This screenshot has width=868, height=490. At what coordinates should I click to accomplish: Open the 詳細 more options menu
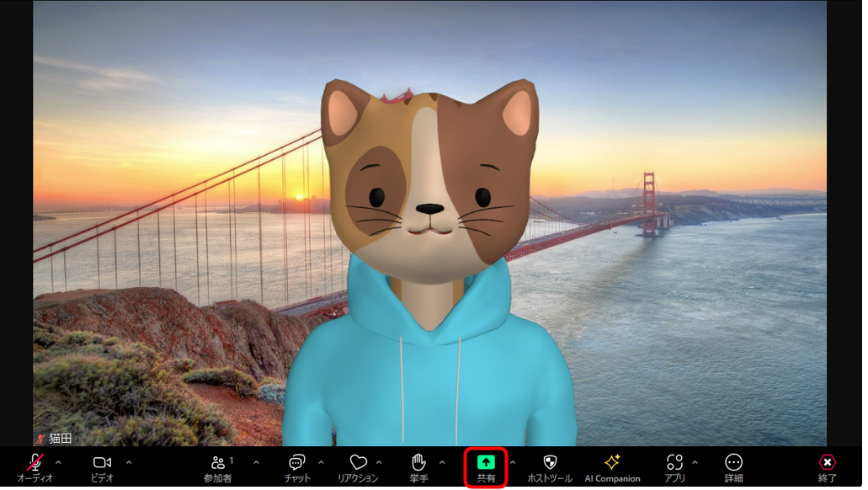click(733, 467)
